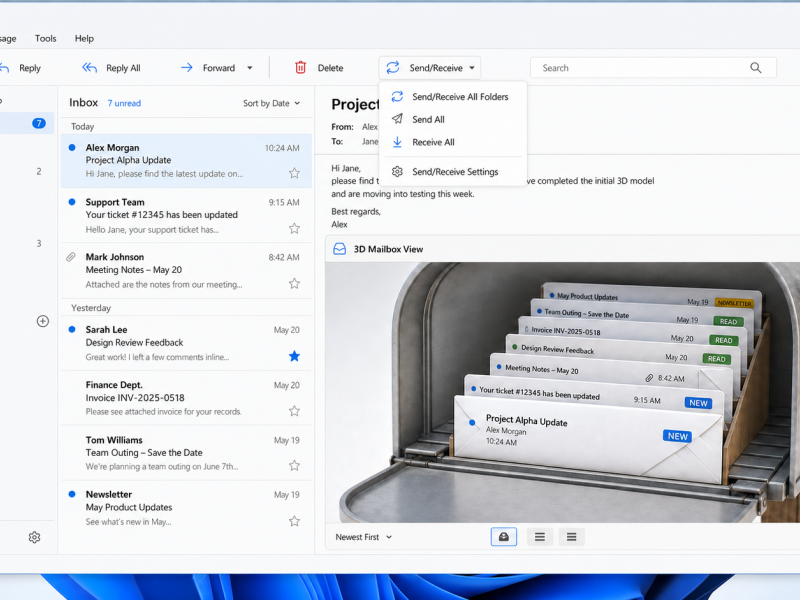Open Send/Receive Settings menu entry
800x600 pixels.
coord(453,172)
